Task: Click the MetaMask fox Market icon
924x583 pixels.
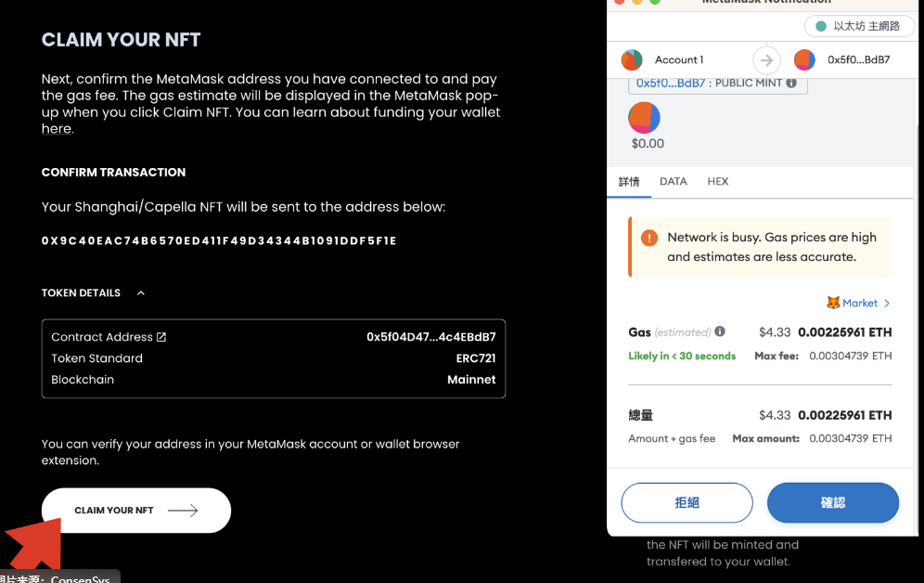Action: (x=833, y=303)
